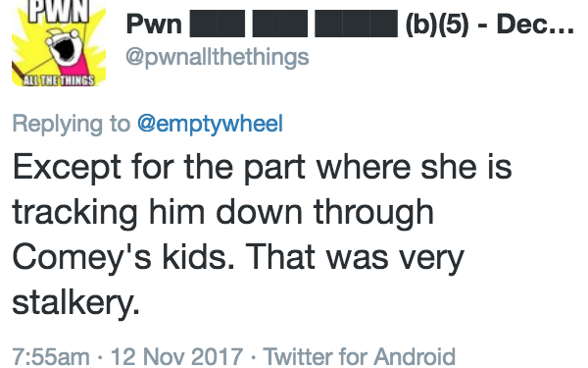Click the word "Comey's" in the tweet

click(x=81, y=258)
